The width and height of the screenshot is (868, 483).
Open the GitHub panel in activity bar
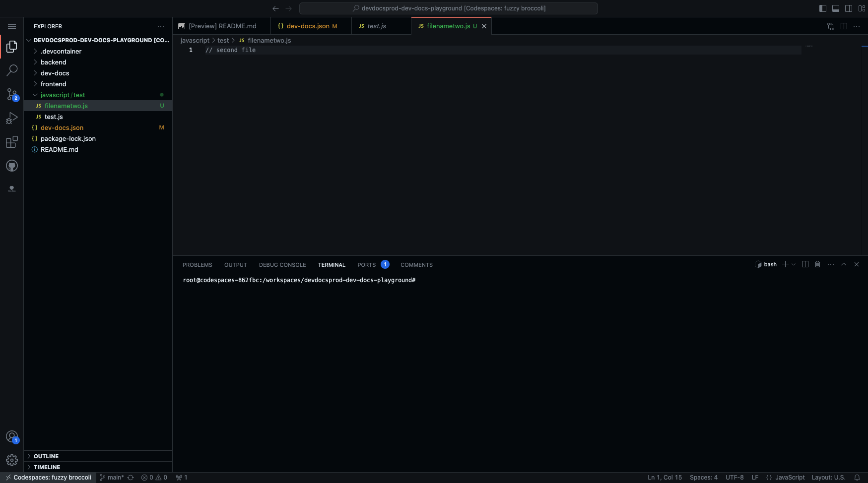pyautogui.click(x=12, y=166)
